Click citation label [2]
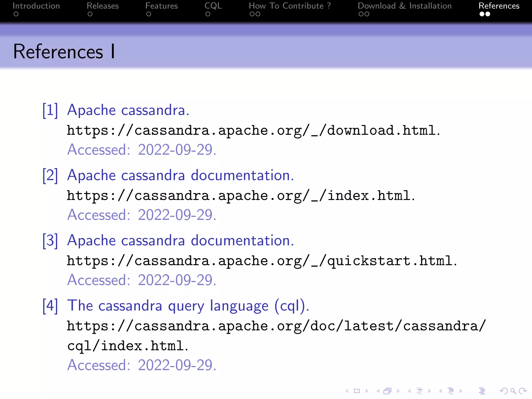 50,175
